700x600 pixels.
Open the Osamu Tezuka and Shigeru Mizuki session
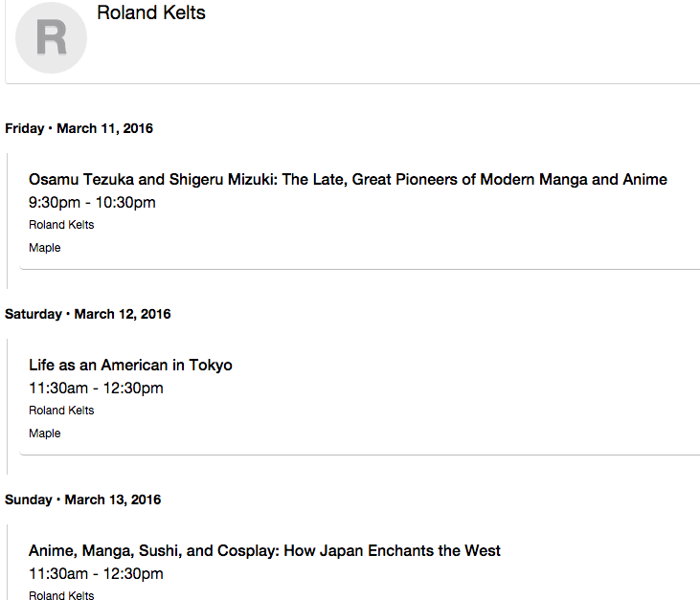348,180
